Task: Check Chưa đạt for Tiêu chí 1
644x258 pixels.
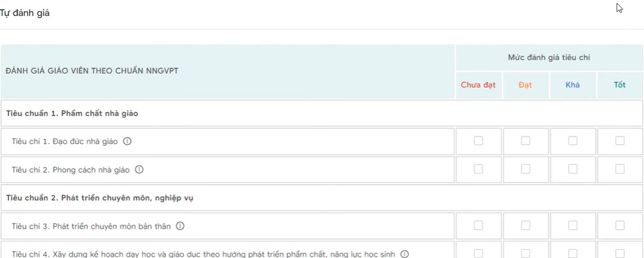Action: [478, 141]
